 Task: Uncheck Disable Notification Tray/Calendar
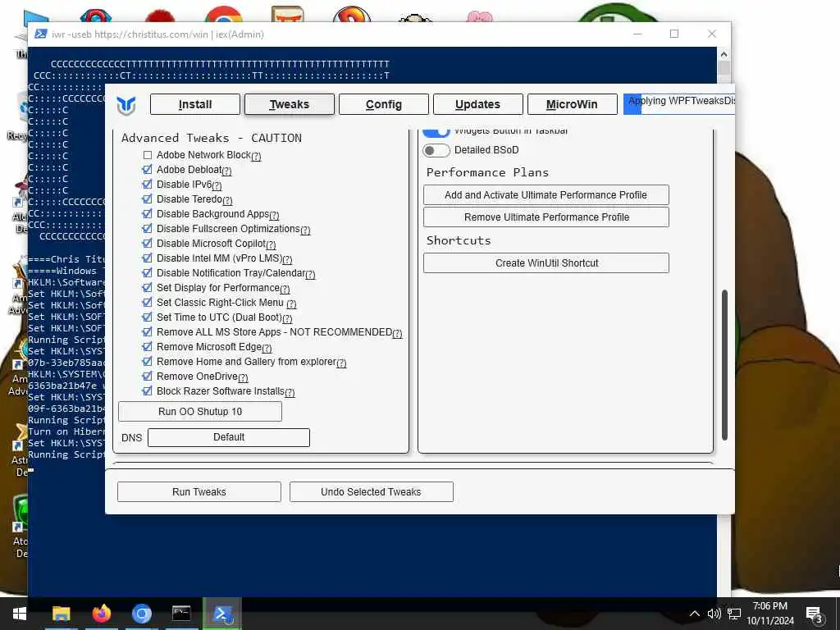(x=148, y=273)
